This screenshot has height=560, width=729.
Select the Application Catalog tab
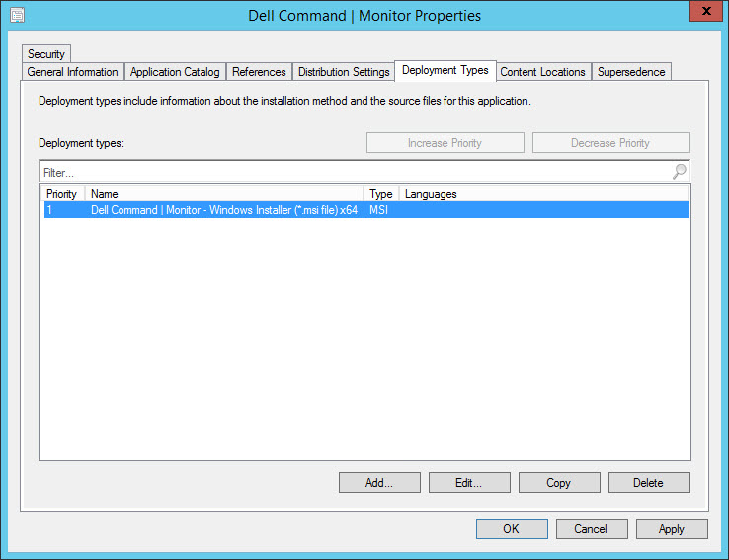point(175,72)
